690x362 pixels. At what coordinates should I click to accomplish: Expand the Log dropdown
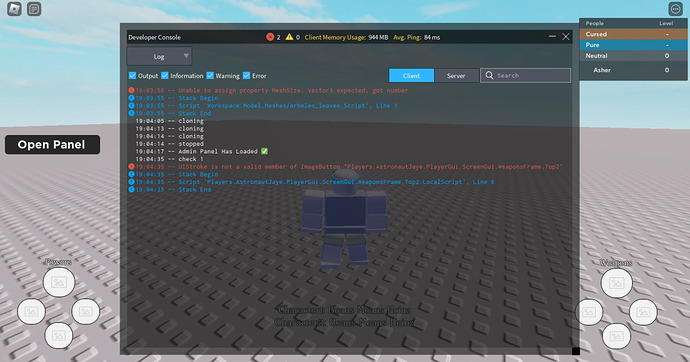click(x=159, y=56)
